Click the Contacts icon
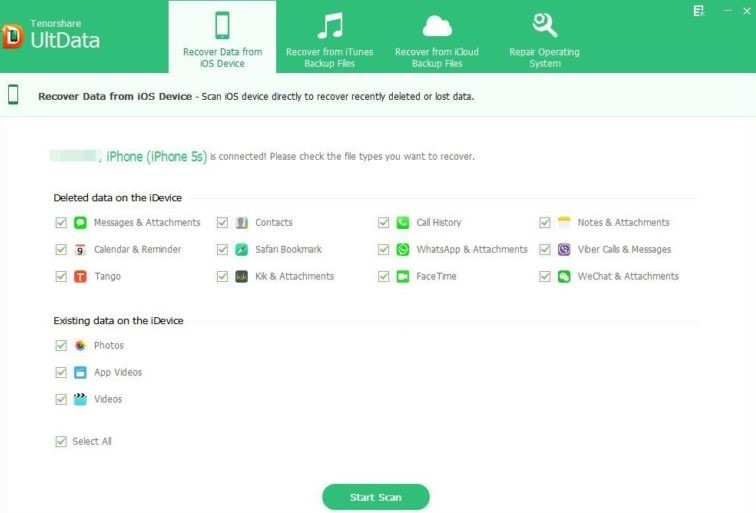Screen dimensions: 756x513 click(x=242, y=223)
